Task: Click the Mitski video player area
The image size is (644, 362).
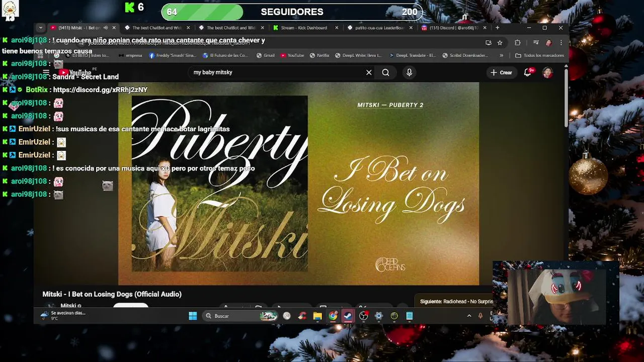Action: pyautogui.click(x=299, y=184)
